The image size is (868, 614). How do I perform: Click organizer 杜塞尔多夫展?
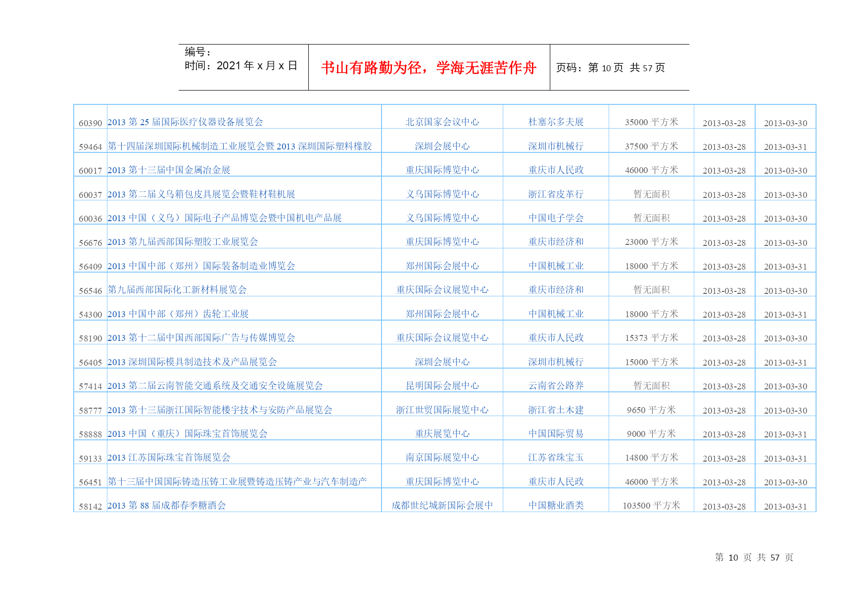556,122
